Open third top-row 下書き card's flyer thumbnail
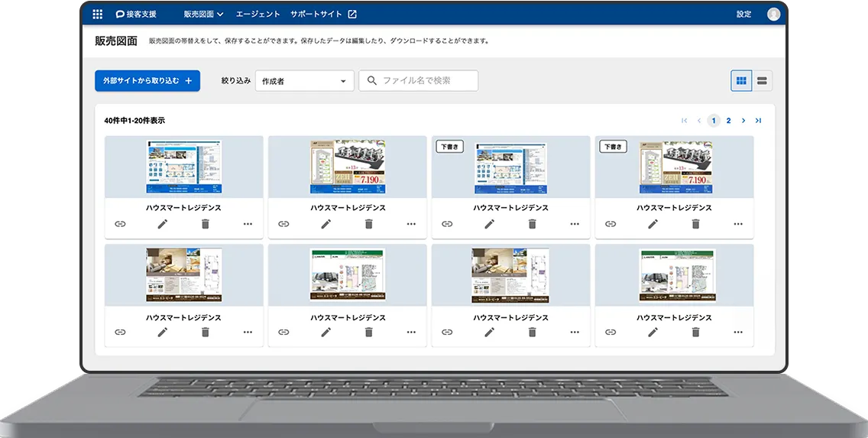 (x=511, y=167)
